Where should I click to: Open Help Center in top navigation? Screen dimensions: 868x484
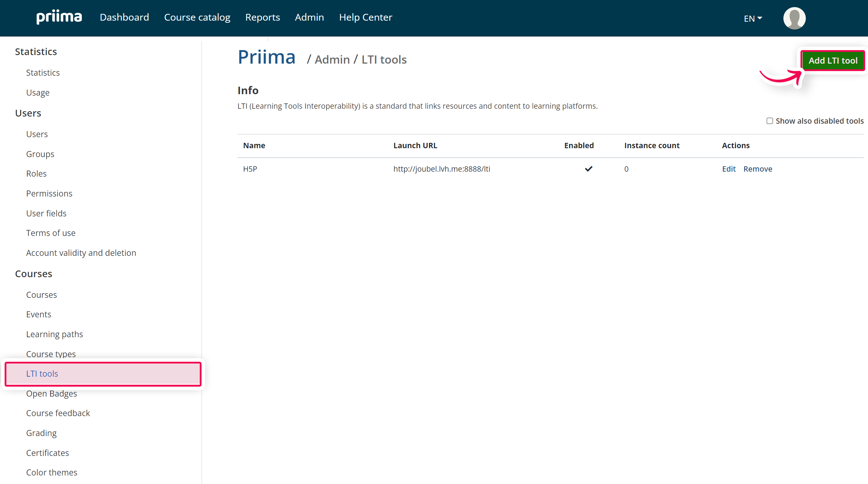pyautogui.click(x=366, y=17)
